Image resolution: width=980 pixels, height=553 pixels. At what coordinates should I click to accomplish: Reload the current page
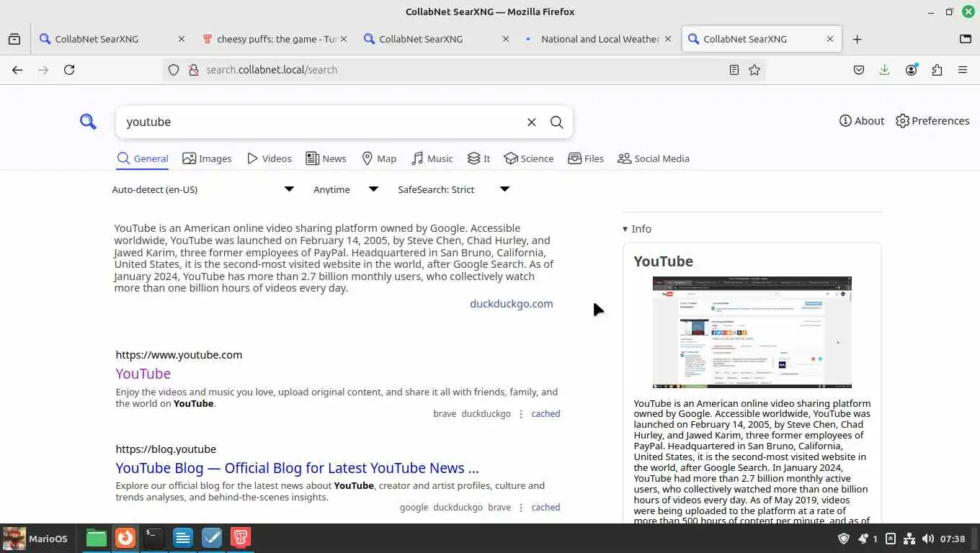tap(69, 70)
